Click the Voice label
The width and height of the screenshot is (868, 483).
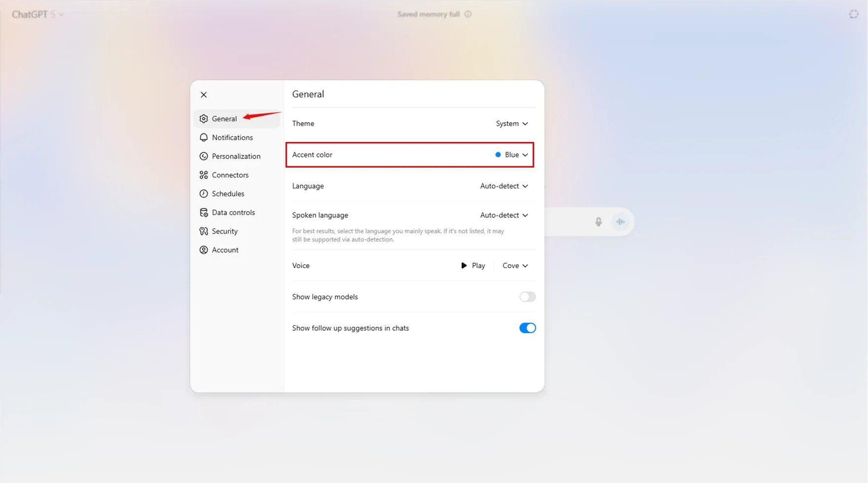pyautogui.click(x=301, y=266)
